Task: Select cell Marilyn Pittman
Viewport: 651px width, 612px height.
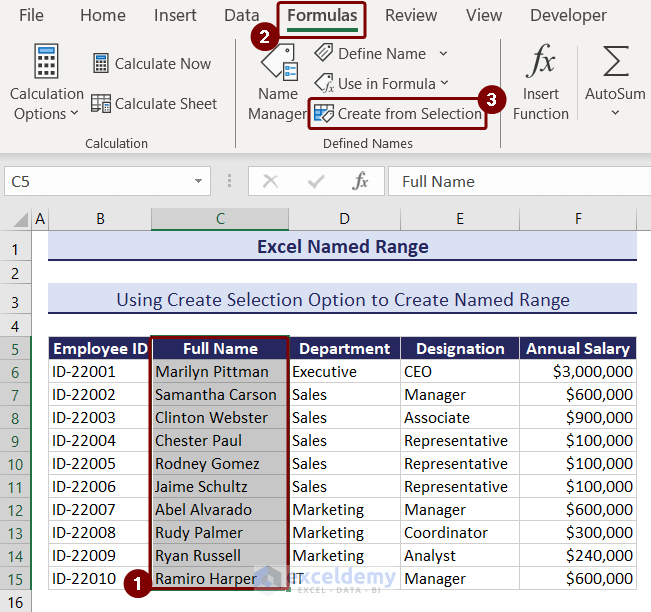Action: click(220, 371)
